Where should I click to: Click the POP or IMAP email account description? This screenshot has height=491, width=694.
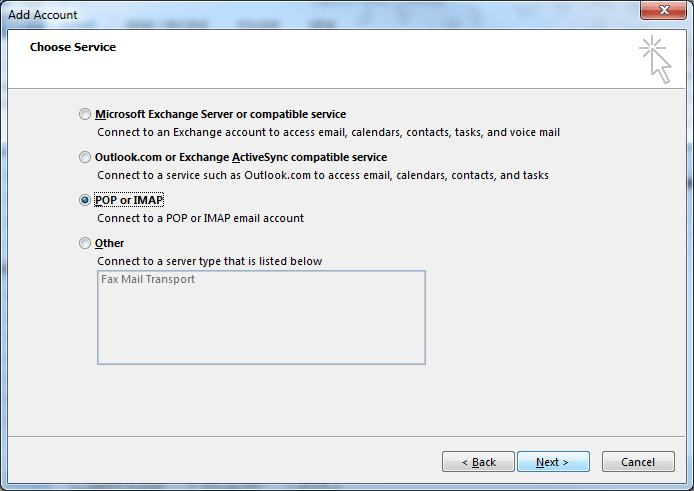[200, 218]
